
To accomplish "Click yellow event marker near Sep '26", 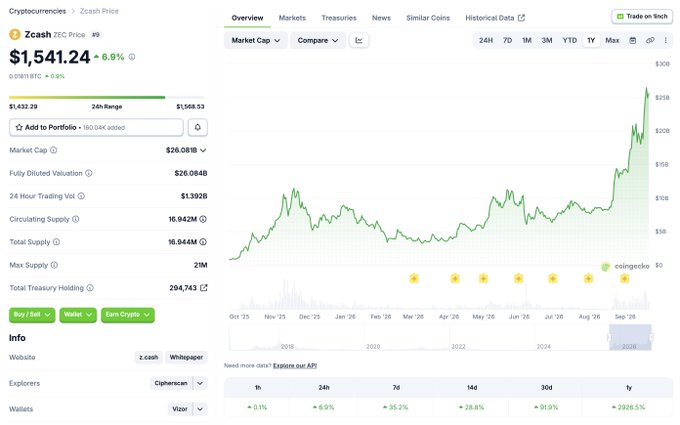I will pyautogui.click(x=624, y=278).
